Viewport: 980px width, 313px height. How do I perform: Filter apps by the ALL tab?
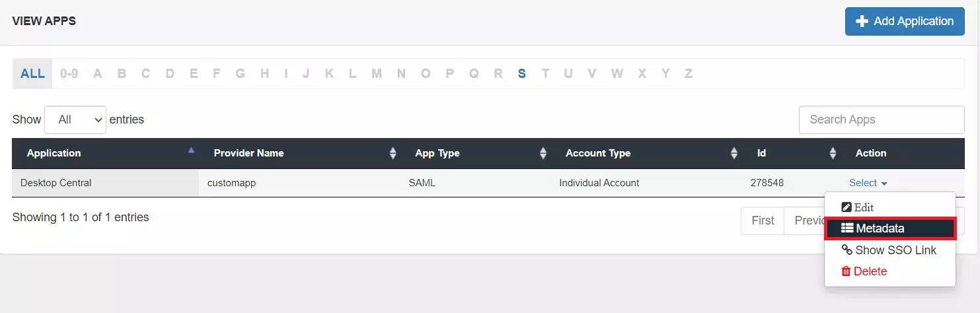(x=32, y=73)
